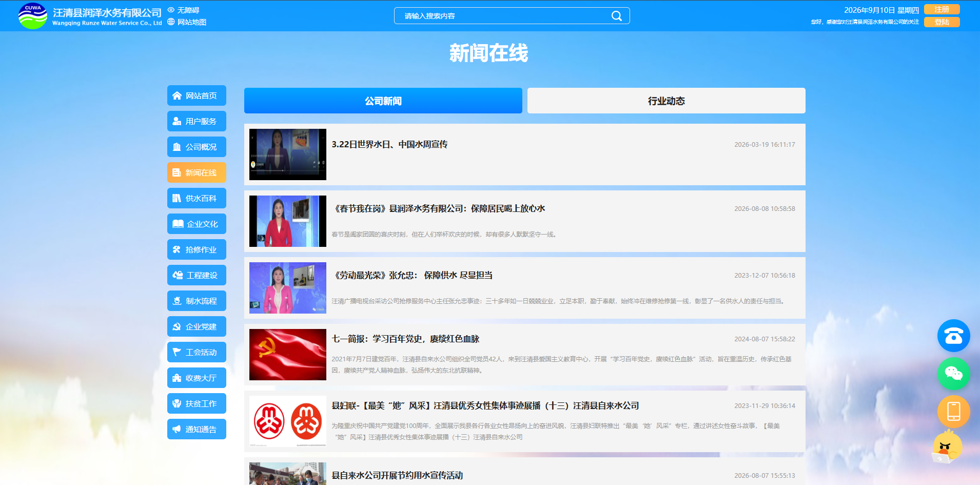Image resolution: width=980 pixels, height=485 pixels.
Task: Open article 县妇联-【最美"她"风采】
Action: tap(485, 405)
